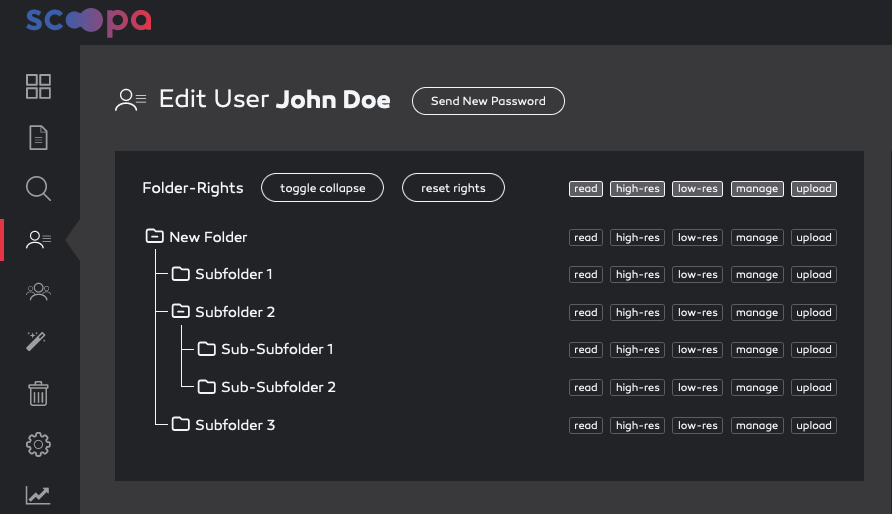Open the trash bin in sidebar
The width and height of the screenshot is (892, 514).
click(x=38, y=393)
